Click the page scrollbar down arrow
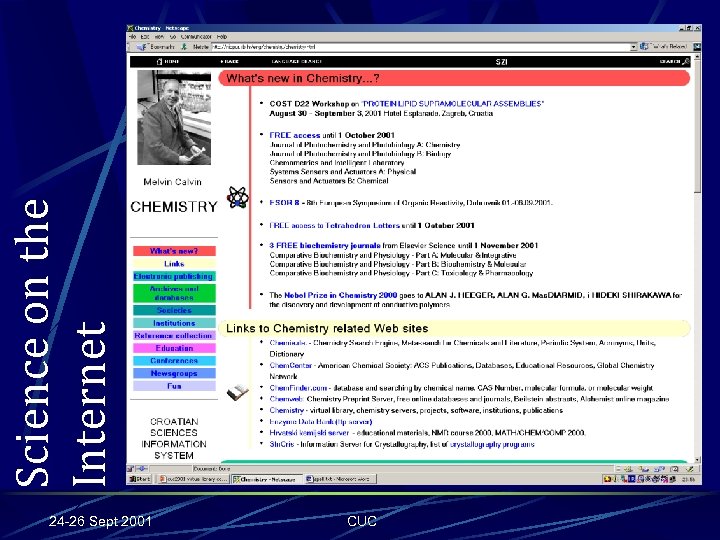720x540 pixels. 697,459
